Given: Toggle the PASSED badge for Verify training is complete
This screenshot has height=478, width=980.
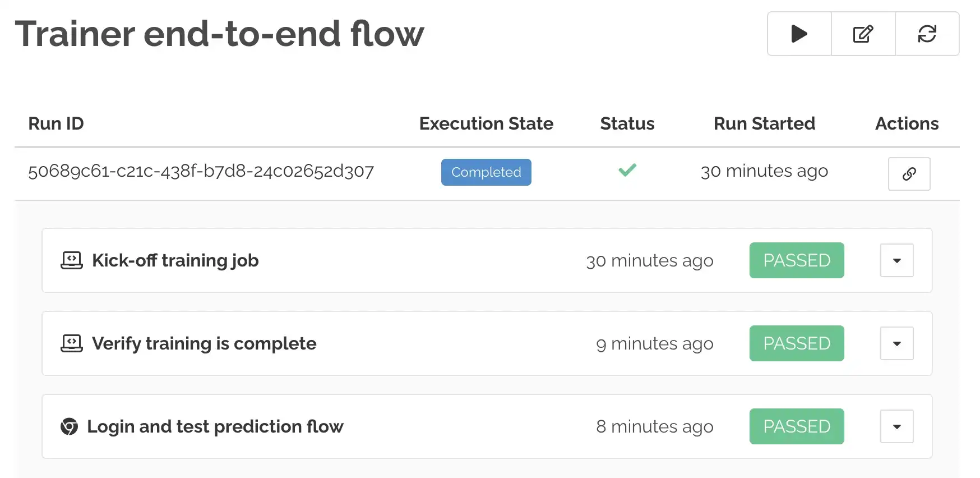Looking at the screenshot, I should coord(796,343).
